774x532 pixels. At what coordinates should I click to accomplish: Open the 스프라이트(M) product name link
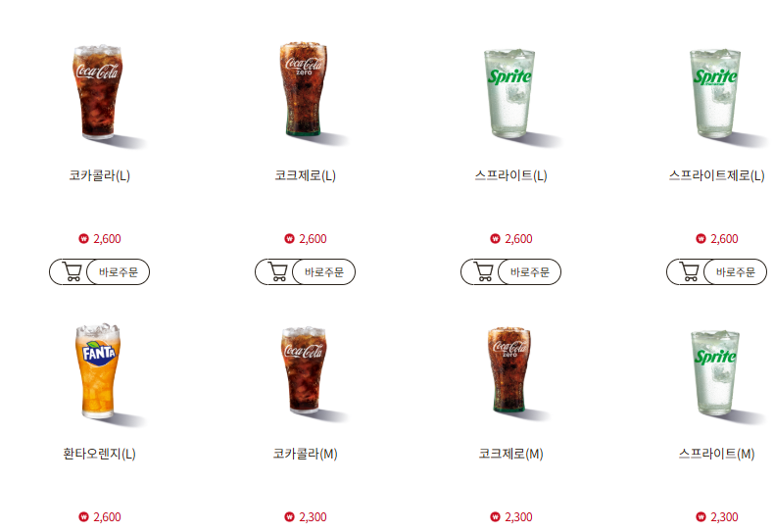tap(717, 454)
